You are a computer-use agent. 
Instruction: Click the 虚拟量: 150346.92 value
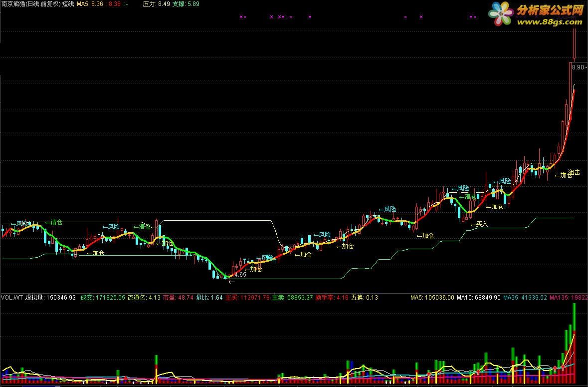(50, 297)
